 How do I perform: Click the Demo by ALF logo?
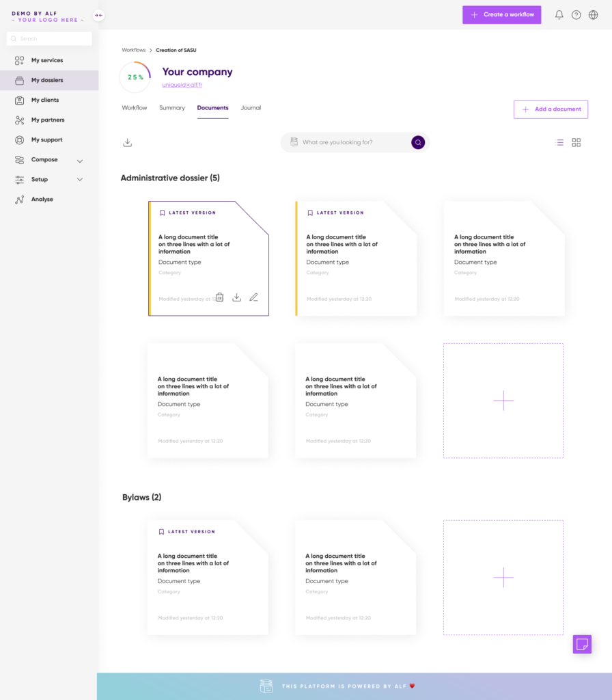pyautogui.click(x=48, y=16)
